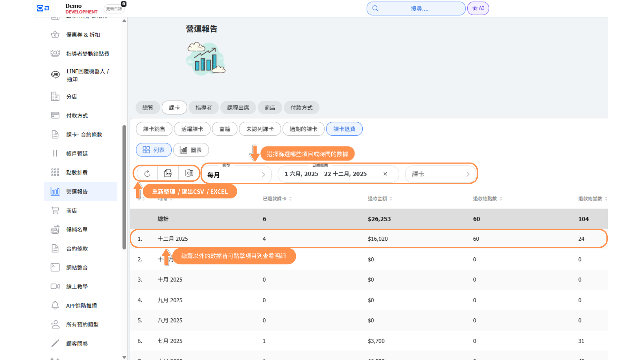Open the 課卡 filter dropdown

point(440,174)
